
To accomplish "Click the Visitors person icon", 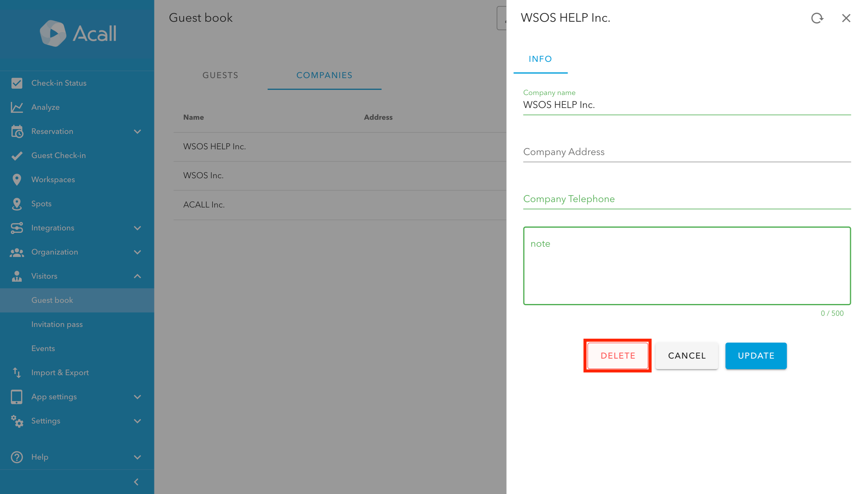I will (17, 276).
